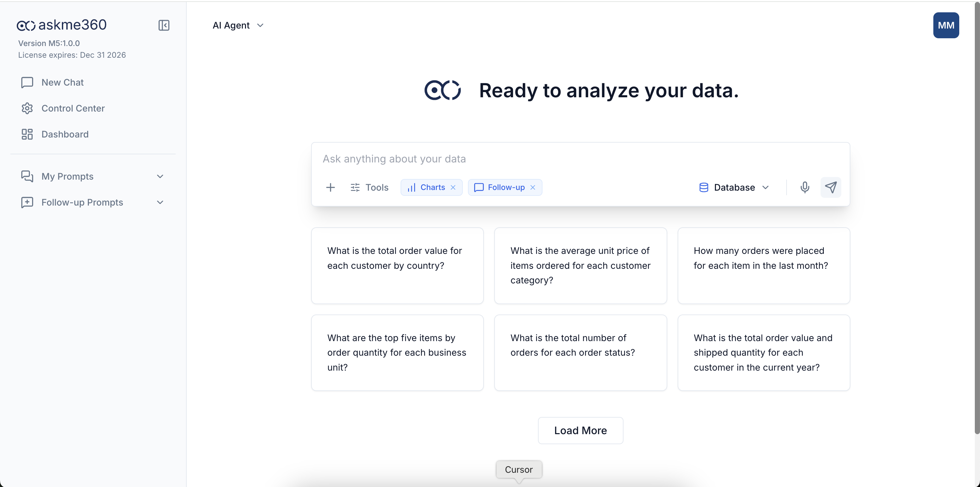This screenshot has height=487, width=980.
Task: Toggle the Charts tool chip
Action: click(427, 187)
